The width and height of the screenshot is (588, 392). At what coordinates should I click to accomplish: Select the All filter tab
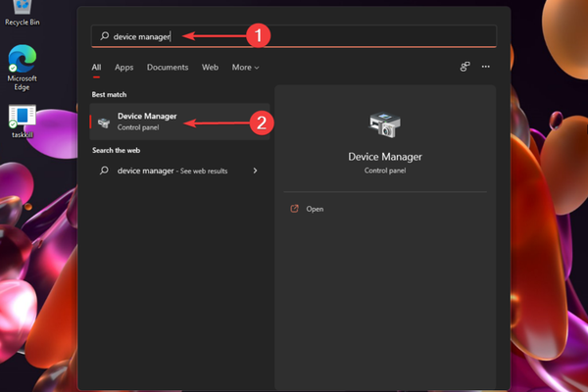(97, 68)
